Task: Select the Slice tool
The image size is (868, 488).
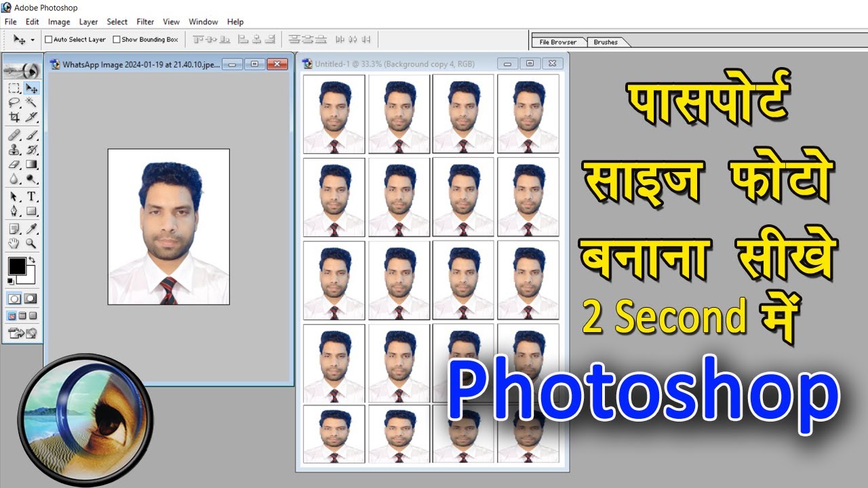Action: tap(31, 117)
